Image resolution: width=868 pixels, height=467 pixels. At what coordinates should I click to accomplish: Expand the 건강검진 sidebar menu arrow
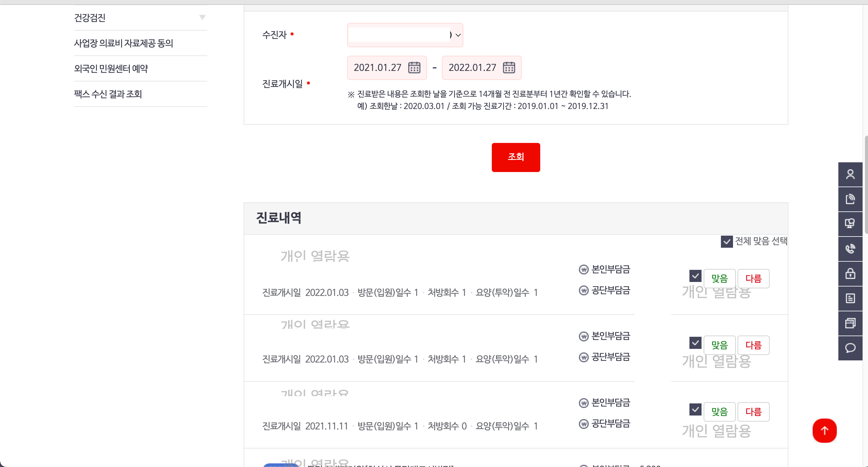[x=202, y=17]
